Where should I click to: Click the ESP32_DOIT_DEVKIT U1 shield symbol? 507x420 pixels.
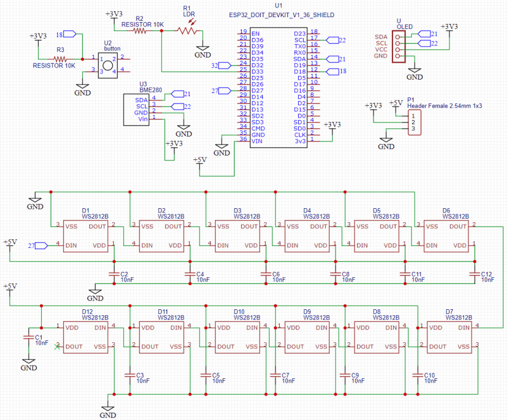coord(279,86)
